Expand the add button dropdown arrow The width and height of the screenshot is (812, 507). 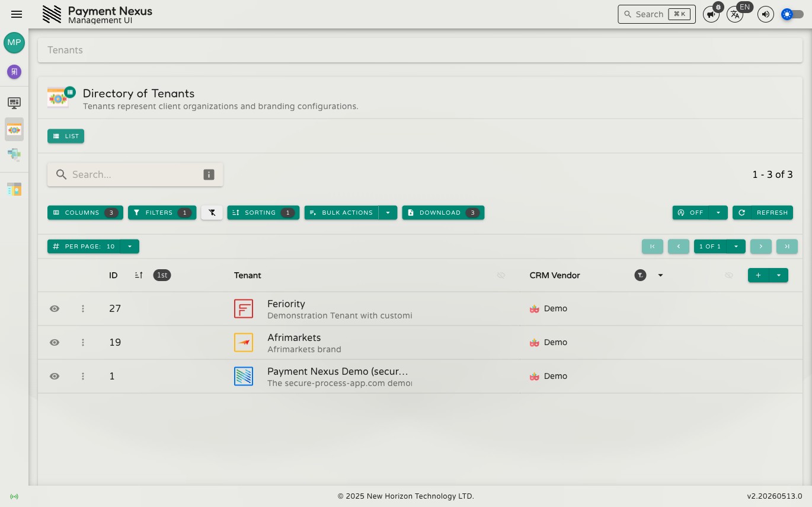779,275
